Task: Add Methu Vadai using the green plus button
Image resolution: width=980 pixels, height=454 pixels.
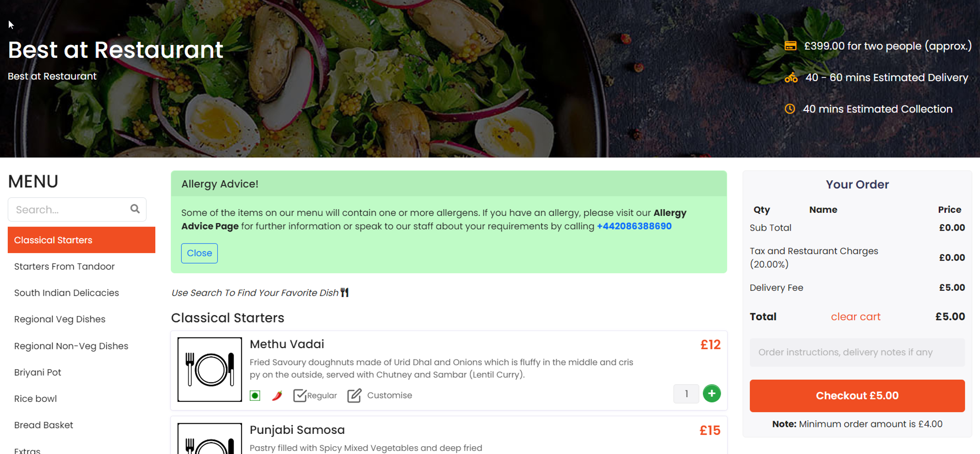Action: pyautogui.click(x=712, y=393)
